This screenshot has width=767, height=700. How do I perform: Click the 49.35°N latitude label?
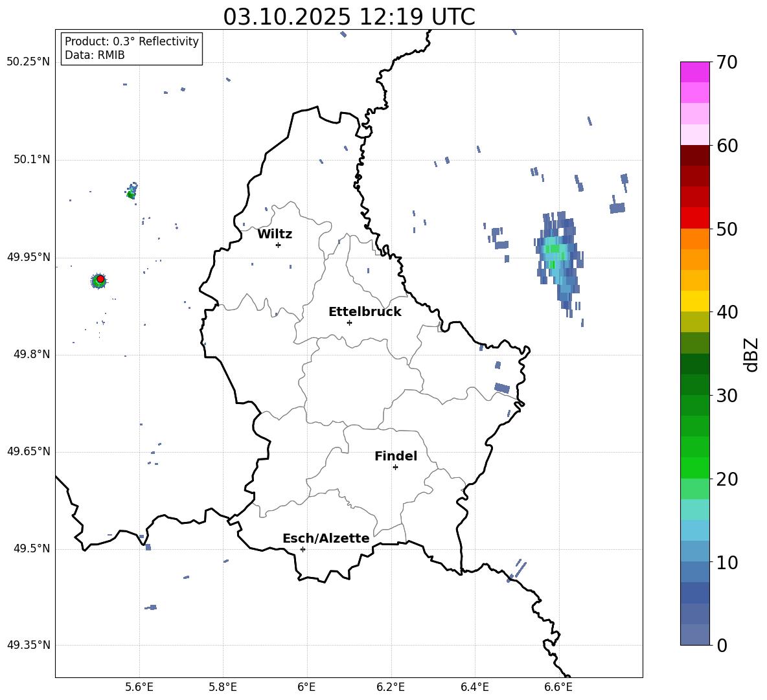pyautogui.click(x=29, y=645)
